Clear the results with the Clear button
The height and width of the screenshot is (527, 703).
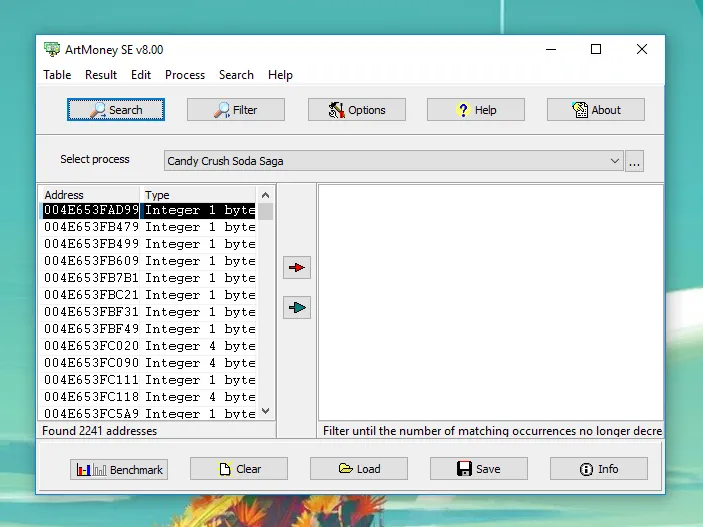(239, 469)
